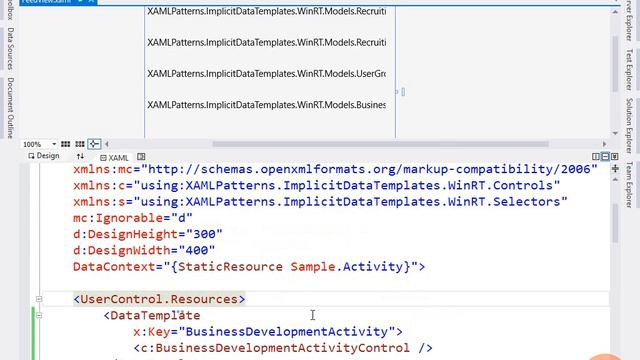Open the Test Explorer side tab
Image resolution: width=640 pixels, height=360 pixels.
(629, 69)
